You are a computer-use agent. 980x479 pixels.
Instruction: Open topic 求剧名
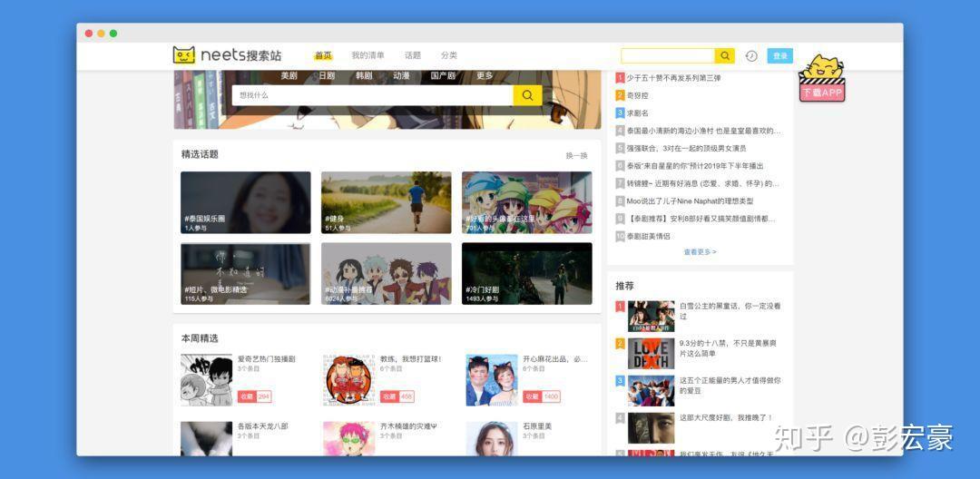[x=638, y=113]
